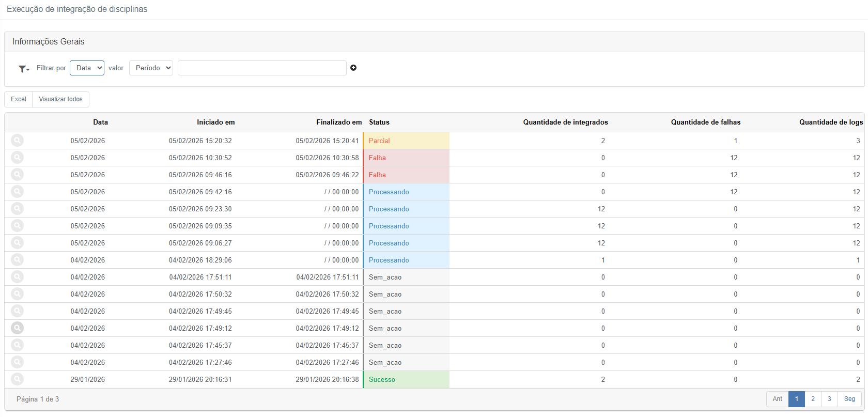This screenshot has width=868, height=417.
Task: Open magnifier for execution started 09:06:27
Action: click(x=18, y=243)
